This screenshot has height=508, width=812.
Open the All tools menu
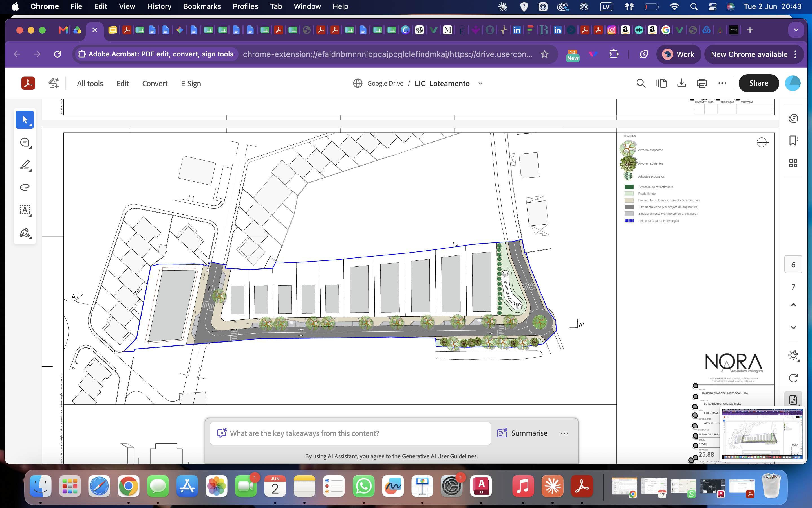[x=90, y=83]
